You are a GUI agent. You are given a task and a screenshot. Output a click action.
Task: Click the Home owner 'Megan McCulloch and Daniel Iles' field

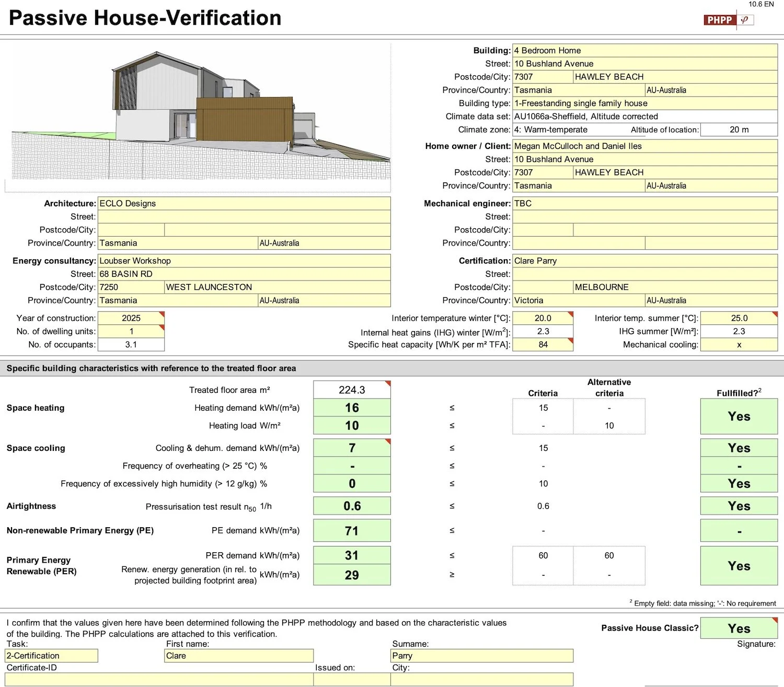645,146
